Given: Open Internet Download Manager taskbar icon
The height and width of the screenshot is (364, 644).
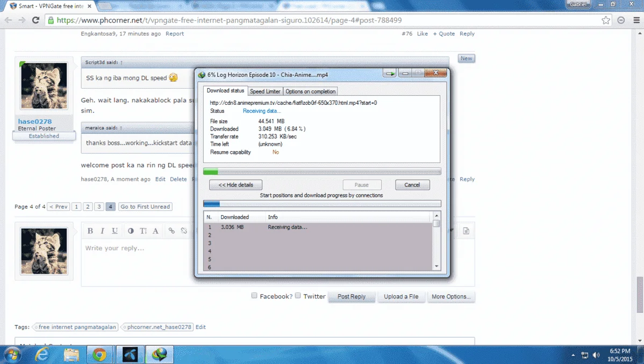Looking at the screenshot, I should (x=159, y=354).
